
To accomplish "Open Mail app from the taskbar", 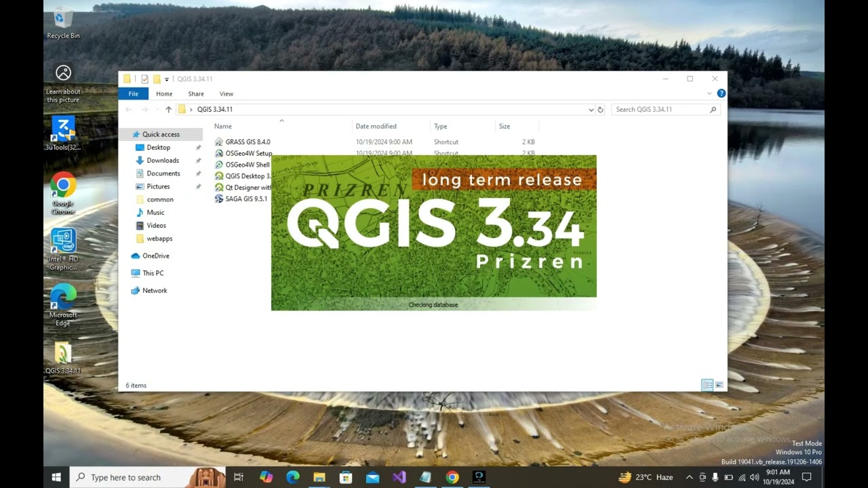I will (372, 477).
